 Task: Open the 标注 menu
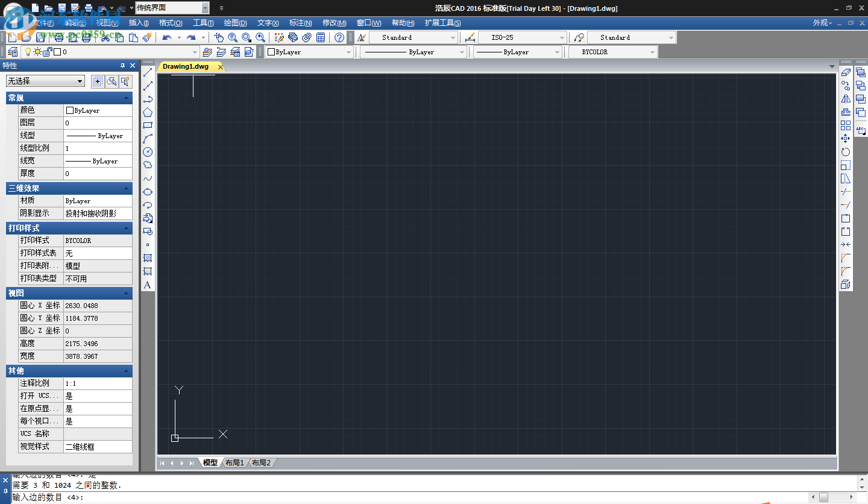[300, 23]
